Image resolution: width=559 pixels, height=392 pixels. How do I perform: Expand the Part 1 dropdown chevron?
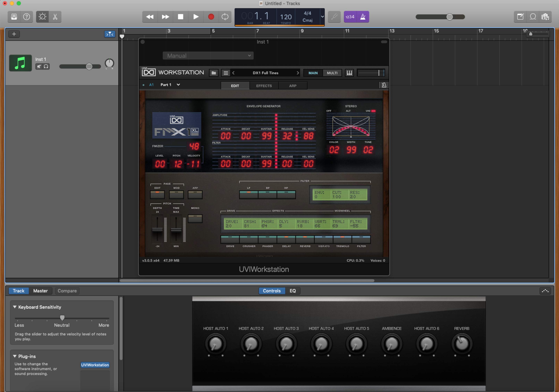pos(178,85)
